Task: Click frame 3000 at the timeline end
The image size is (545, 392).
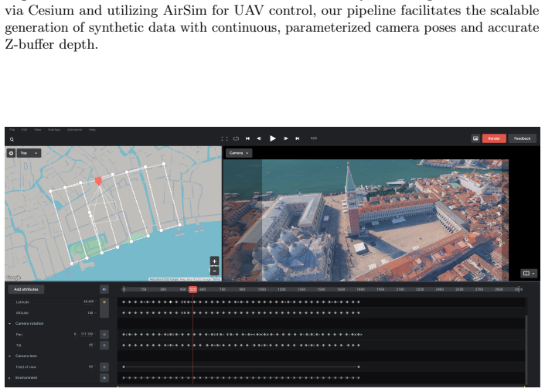Action: point(519,289)
